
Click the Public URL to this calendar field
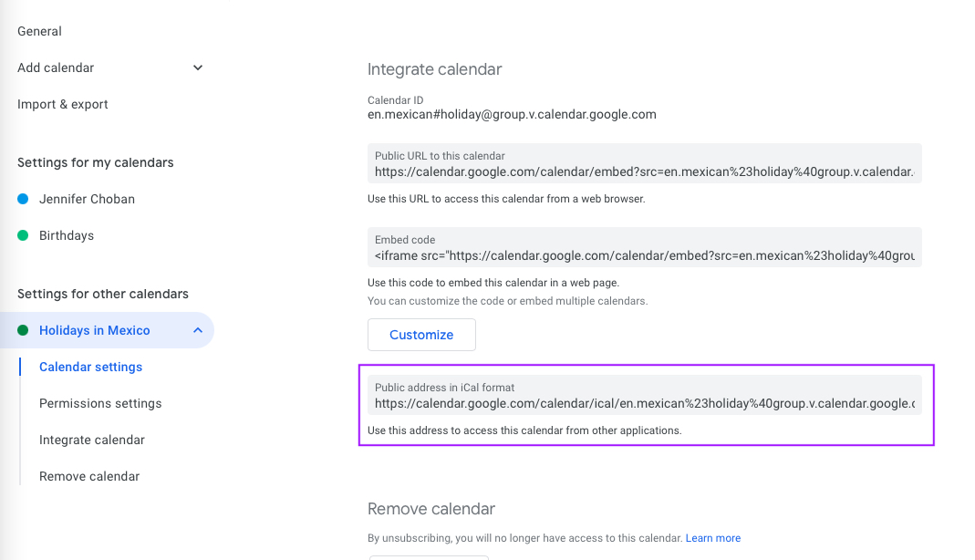point(644,171)
